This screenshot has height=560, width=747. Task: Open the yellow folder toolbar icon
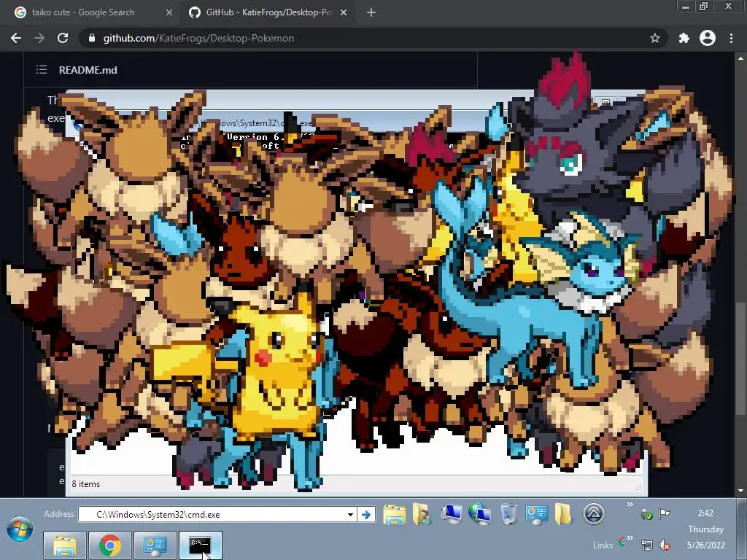point(563,514)
